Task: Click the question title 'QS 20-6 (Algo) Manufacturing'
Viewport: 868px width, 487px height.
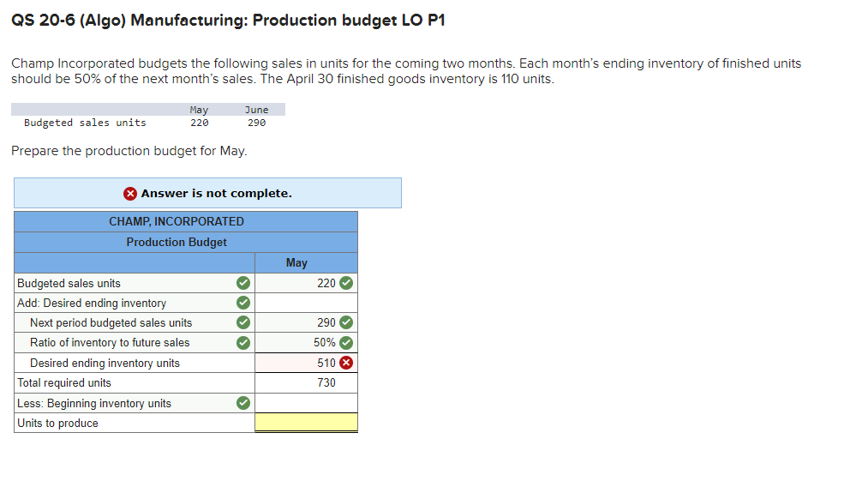Action: pyautogui.click(x=228, y=20)
